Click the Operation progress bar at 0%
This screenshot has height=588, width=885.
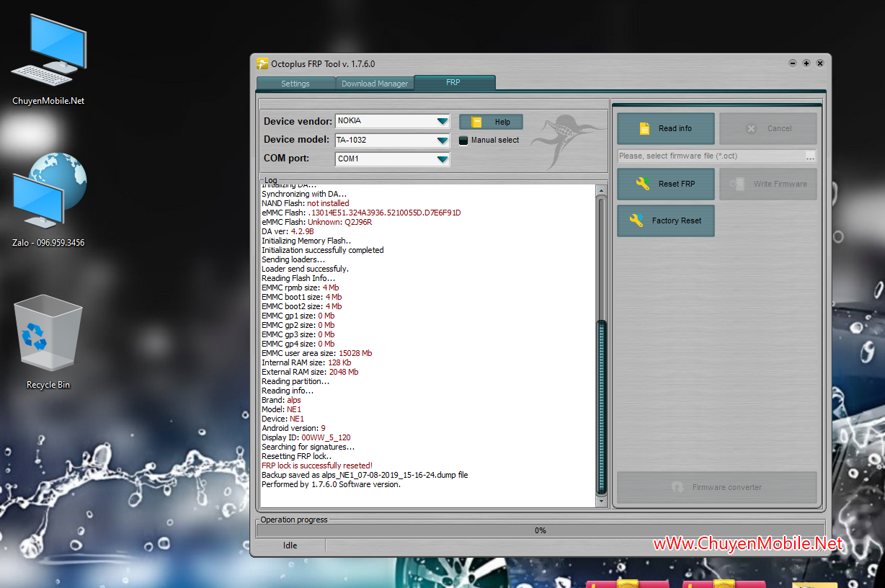tap(540, 530)
